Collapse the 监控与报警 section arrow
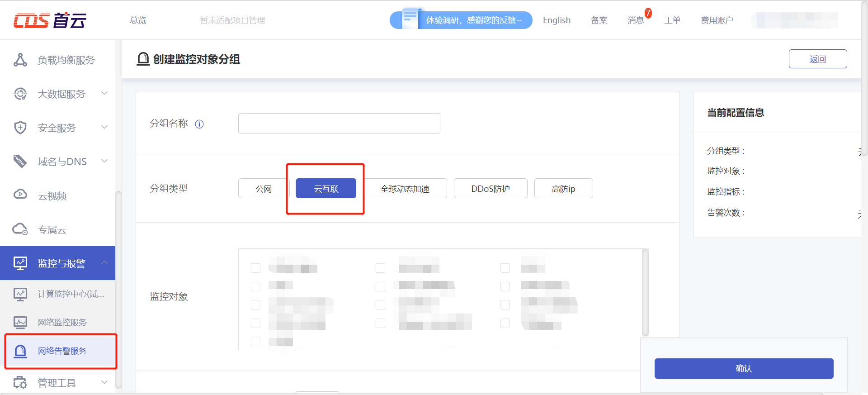The image size is (868, 395). [104, 262]
